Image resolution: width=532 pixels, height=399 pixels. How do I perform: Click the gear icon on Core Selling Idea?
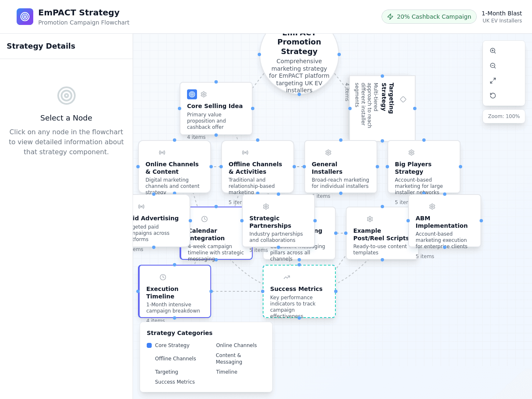[x=204, y=94]
